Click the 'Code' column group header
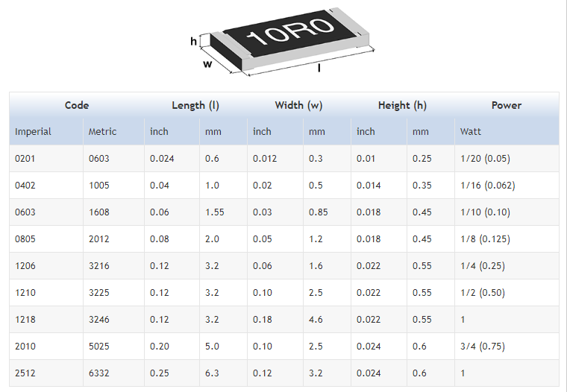The height and width of the screenshot is (392, 567). click(77, 106)
